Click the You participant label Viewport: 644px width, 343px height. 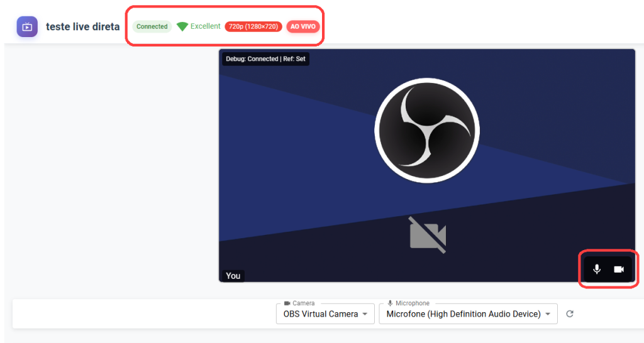[233, 276]
